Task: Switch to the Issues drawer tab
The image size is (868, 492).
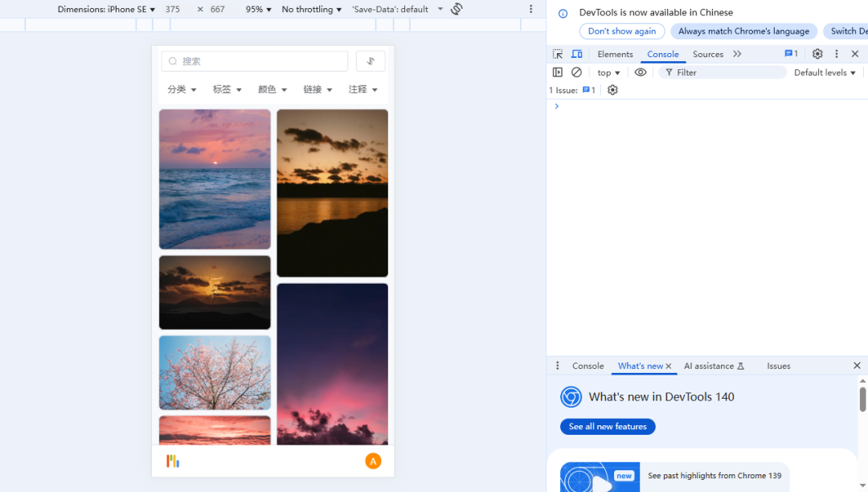Action: coord(778,366)
